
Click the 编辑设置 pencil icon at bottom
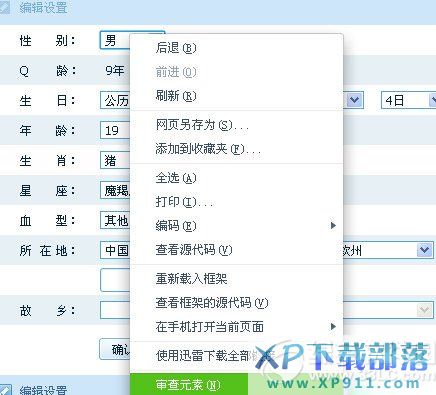pyautogui.click(x=5, y=390)
